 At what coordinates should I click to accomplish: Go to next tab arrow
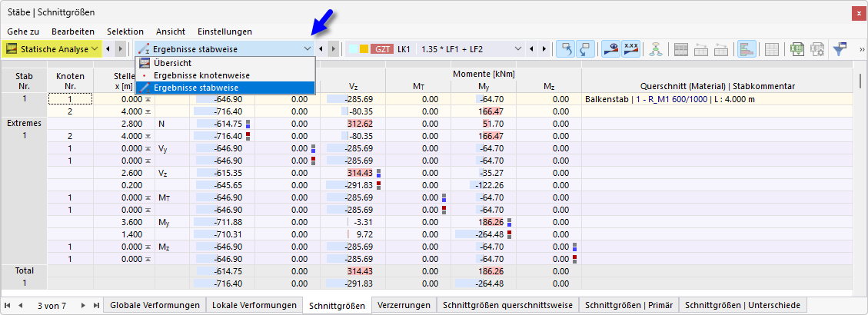coord(84,305)
